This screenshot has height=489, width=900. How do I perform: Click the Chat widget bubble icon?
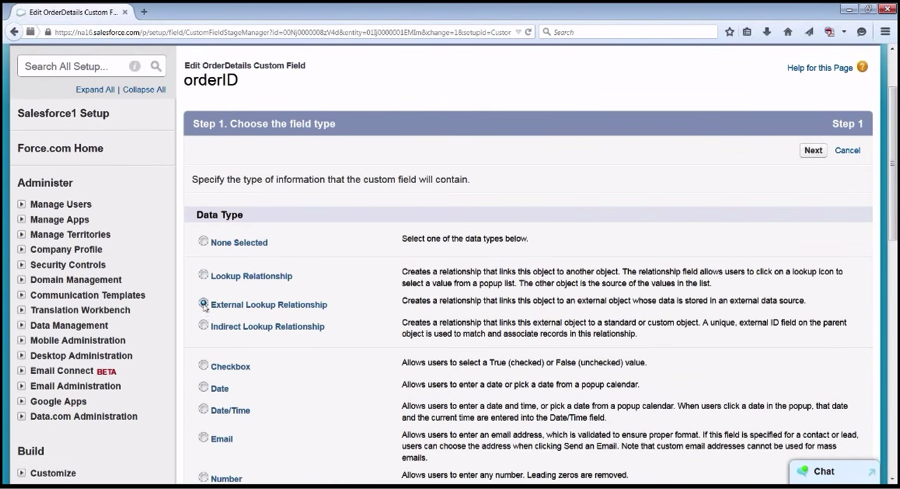click(x=802, y=471)
